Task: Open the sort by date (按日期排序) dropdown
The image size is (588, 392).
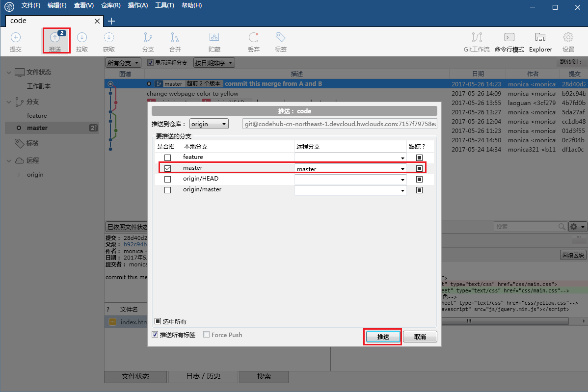Action: coord(214,63)
